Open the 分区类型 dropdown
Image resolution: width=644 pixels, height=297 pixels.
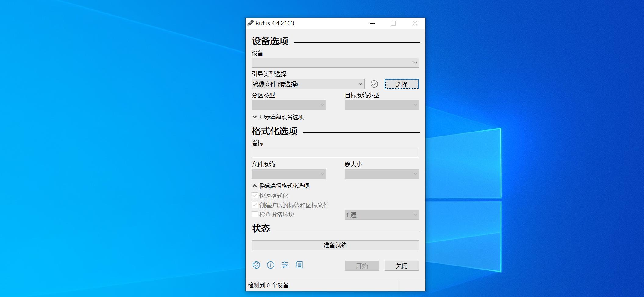(x=289, y=105)
